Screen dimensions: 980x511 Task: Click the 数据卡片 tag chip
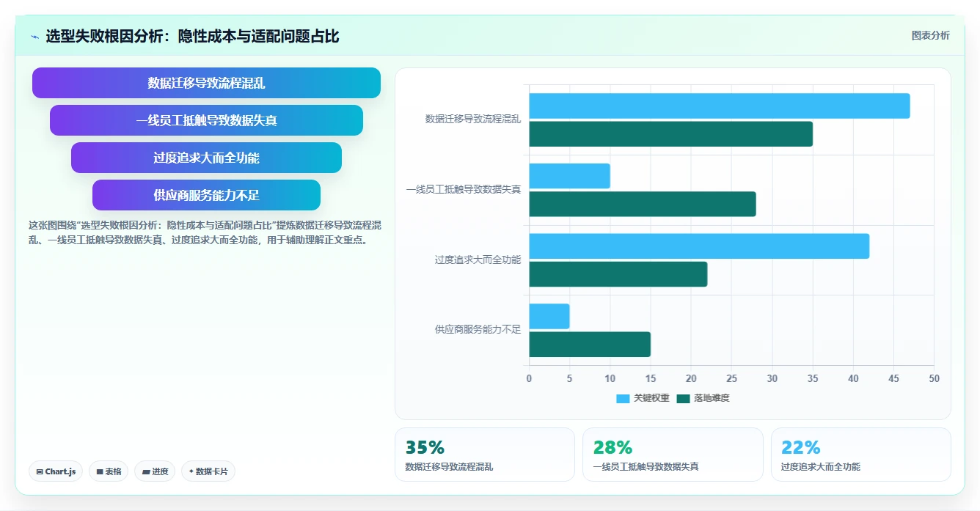coord(208,471)
